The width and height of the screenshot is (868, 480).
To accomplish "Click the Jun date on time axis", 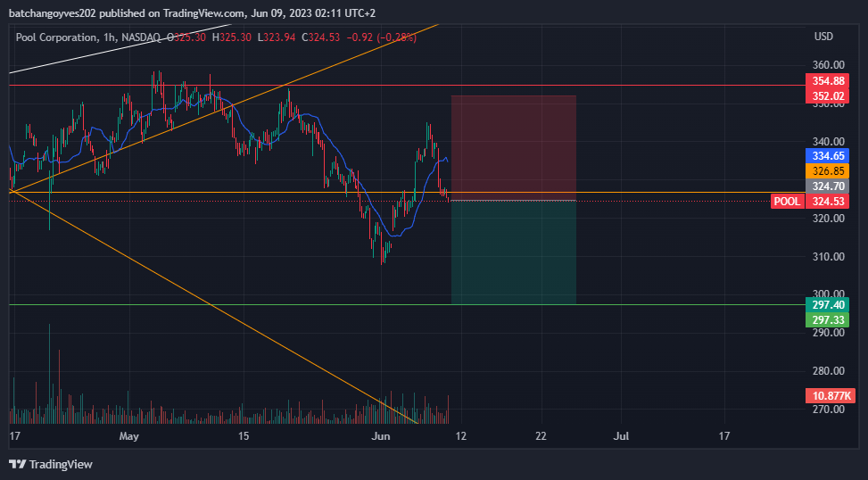I will click(381, 436).
